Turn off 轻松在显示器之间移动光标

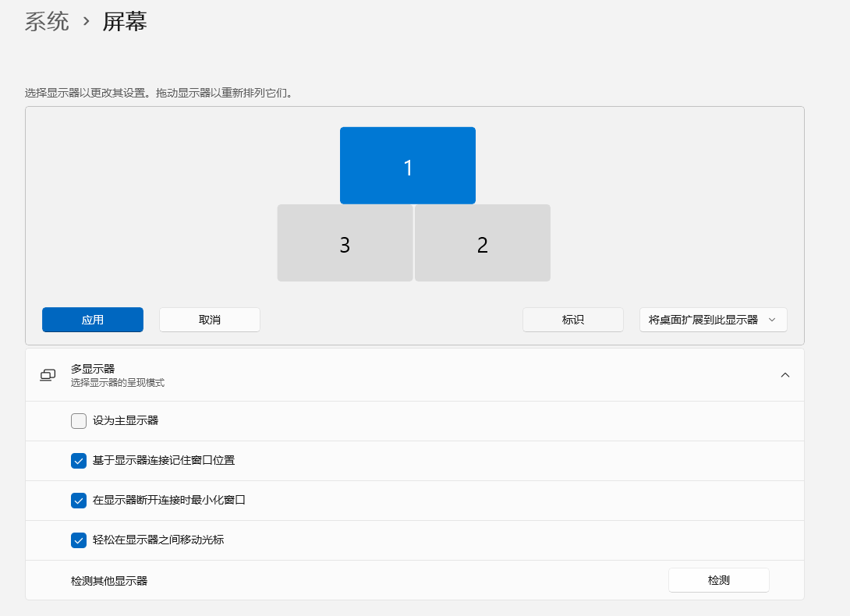(78, 540)
